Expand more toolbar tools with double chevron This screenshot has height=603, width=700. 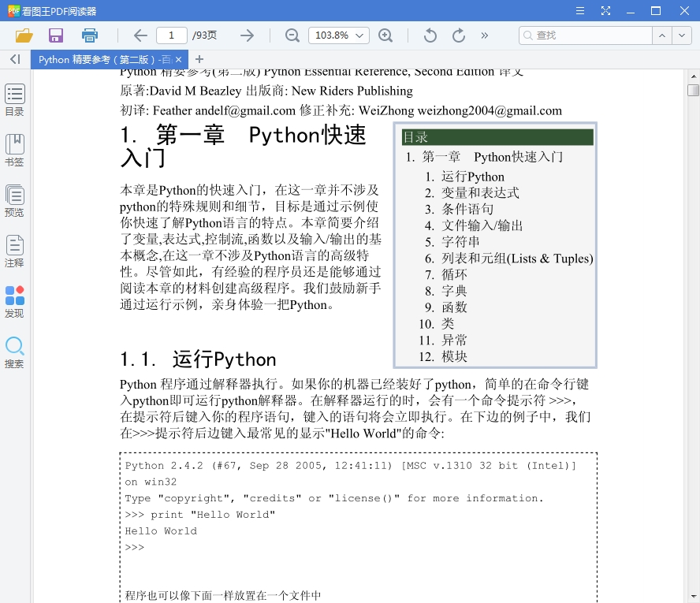point(484,35)
